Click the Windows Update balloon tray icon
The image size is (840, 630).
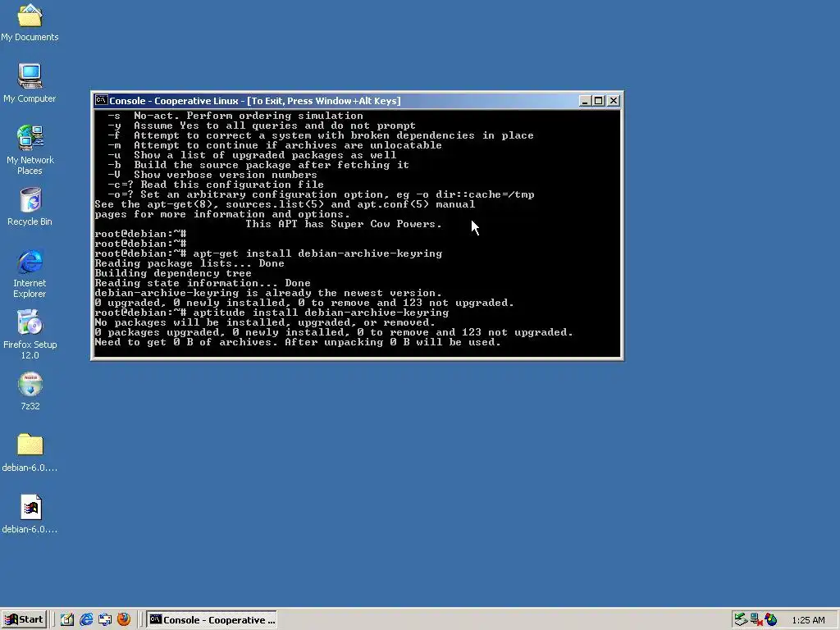tap(771, 620)
